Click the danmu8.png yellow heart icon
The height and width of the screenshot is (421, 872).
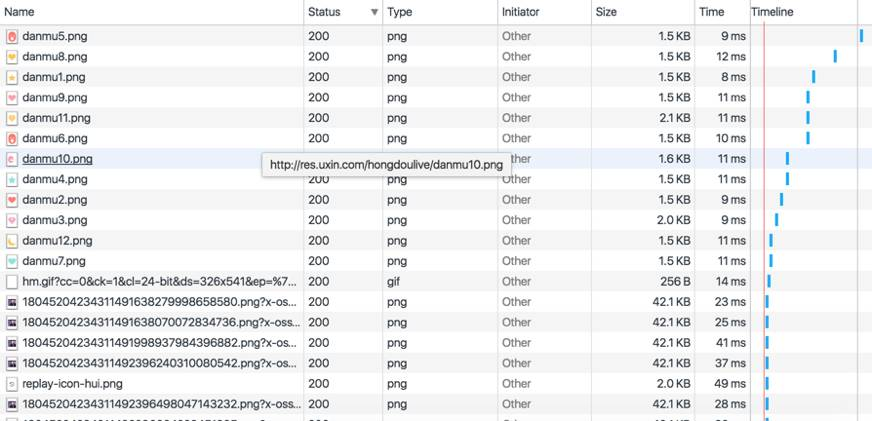tap(12, 57)
